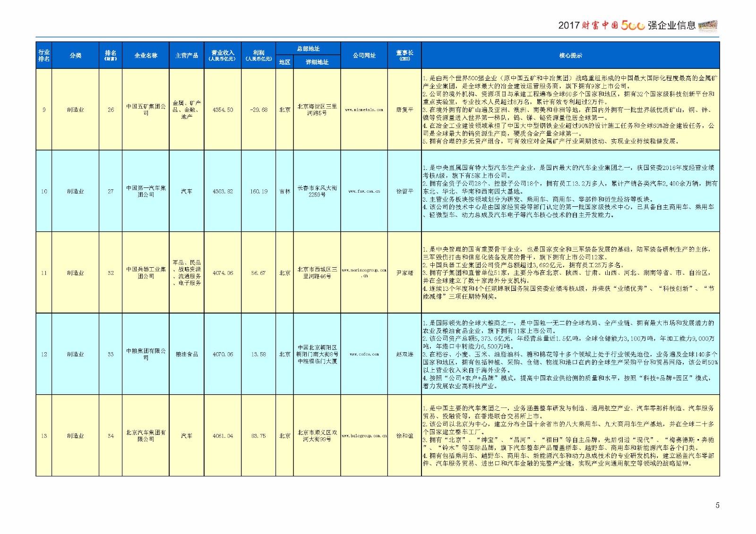Image resolution: width=756 pixels, height=534 pixels.
Task: Click revenue value 4354.50
Action: click(x=223, y=110)
